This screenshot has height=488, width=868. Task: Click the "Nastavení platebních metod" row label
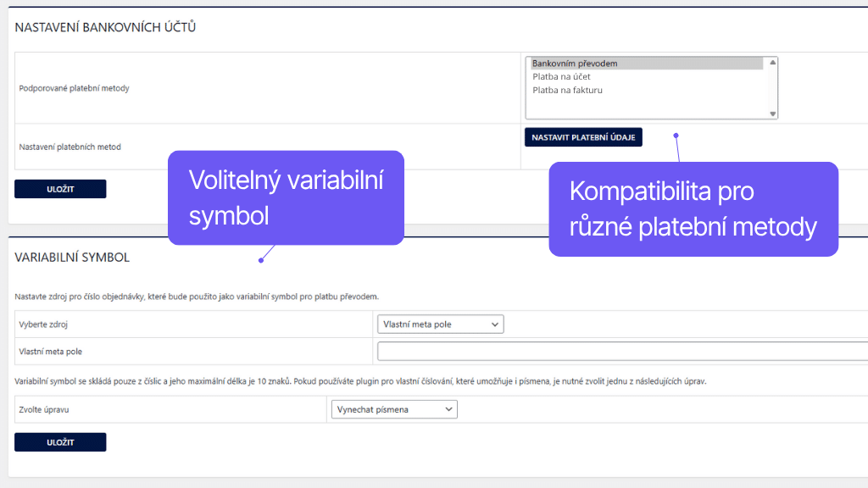(x=70, y=147)
